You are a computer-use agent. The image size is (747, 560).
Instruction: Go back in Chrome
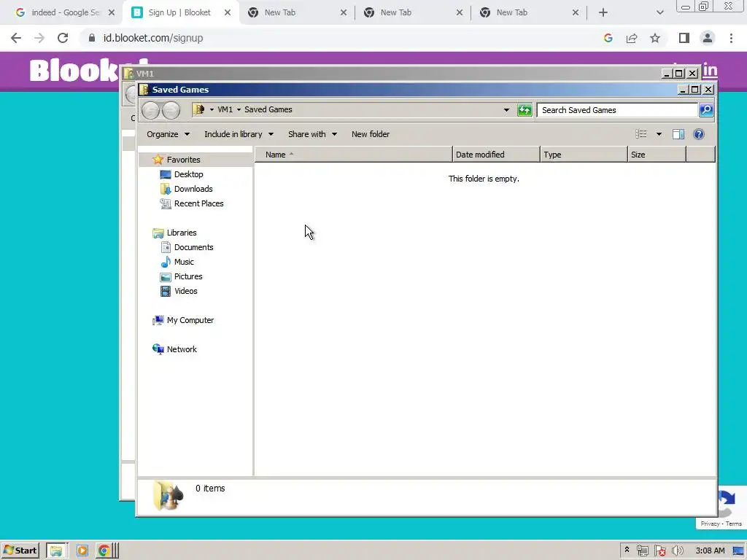click(x=16, y=38)
